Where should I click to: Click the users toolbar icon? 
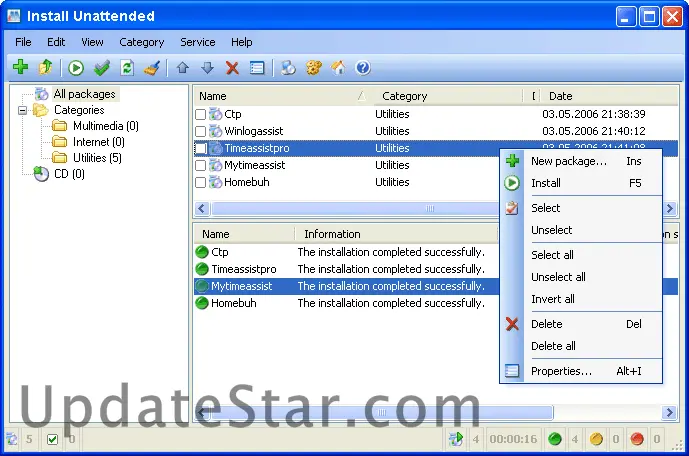(288, 68)
